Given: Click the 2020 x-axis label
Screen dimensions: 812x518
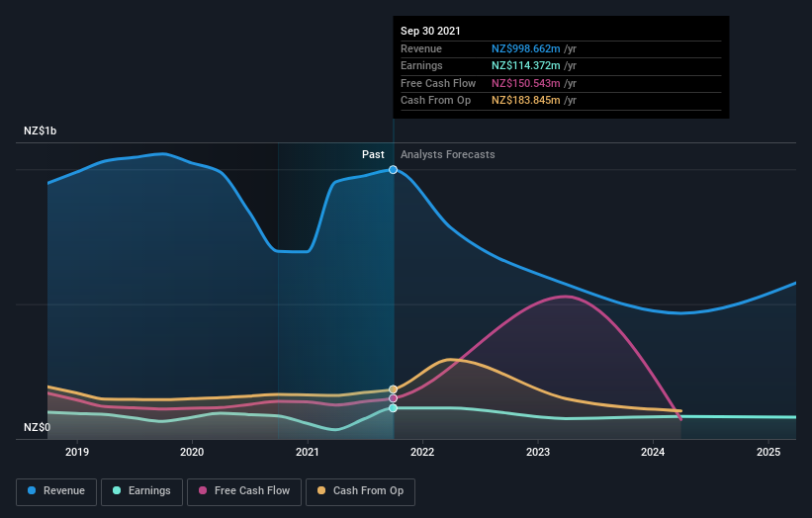Looking at the screenshot, I should [x=192, y=452].
